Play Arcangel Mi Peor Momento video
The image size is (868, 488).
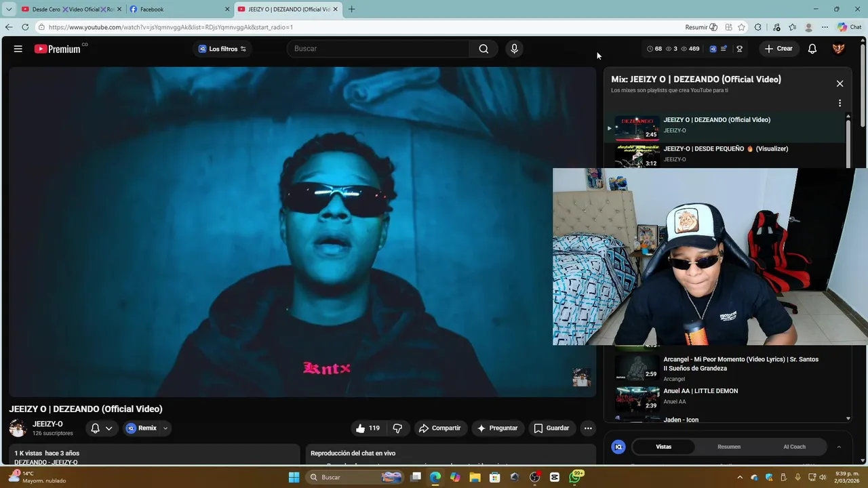click(x=726, y=367)
